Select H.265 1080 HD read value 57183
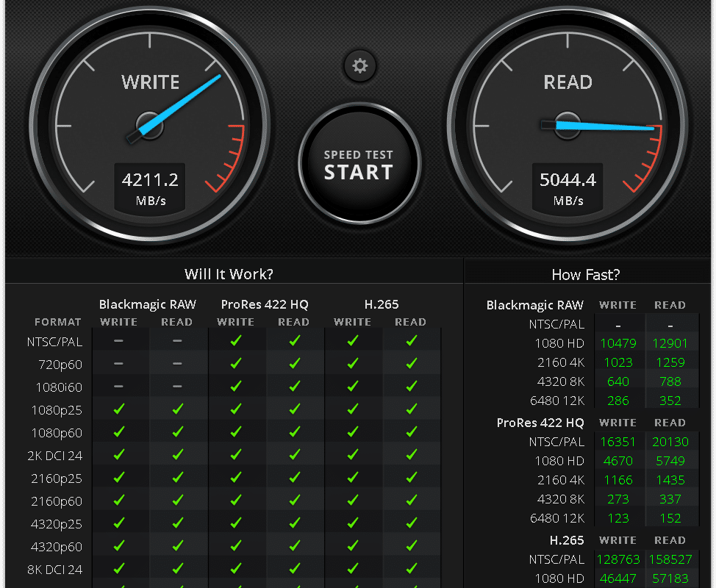Screen dimensions: 716x588 pyautogui.click(x=670, y=579)
